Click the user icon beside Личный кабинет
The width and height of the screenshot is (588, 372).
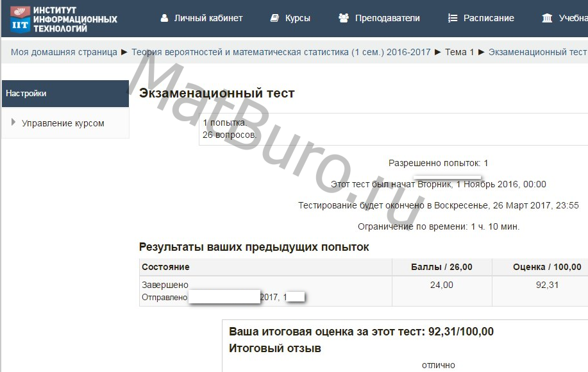[x=165, y=18]
